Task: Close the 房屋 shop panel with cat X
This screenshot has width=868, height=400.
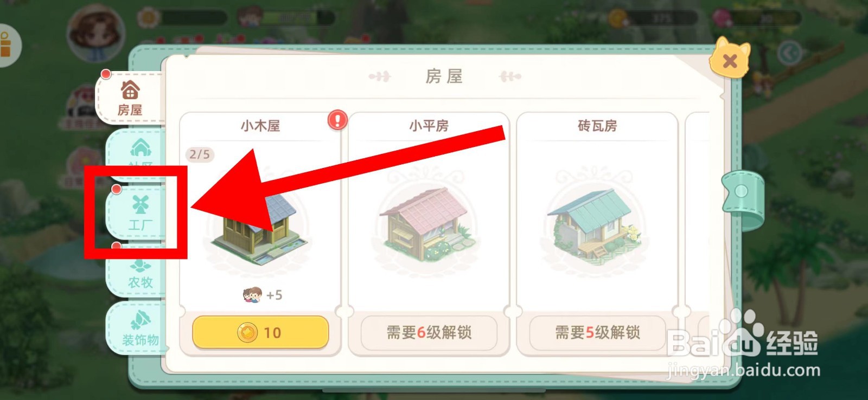Action: [730, 59]
